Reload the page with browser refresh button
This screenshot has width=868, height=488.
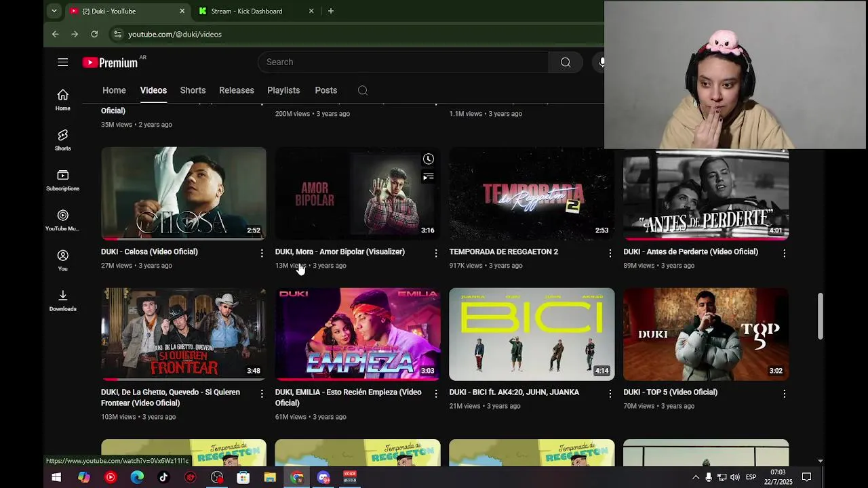coord(94,34)
